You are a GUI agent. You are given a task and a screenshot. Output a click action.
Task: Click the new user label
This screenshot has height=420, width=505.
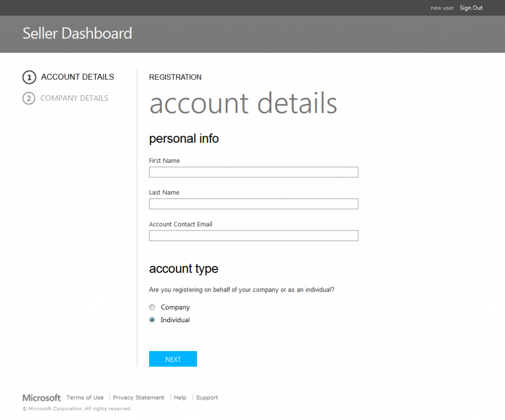click(x=442, y=7)
